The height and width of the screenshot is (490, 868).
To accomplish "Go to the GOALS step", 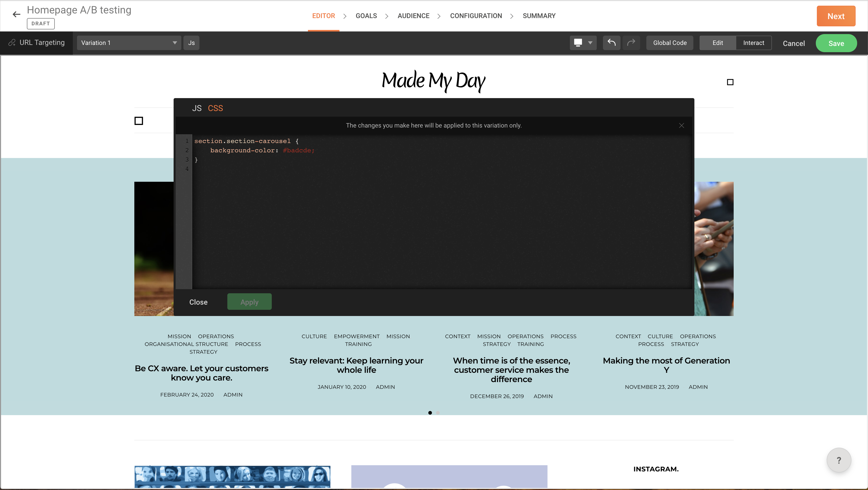I will point(366,16).
